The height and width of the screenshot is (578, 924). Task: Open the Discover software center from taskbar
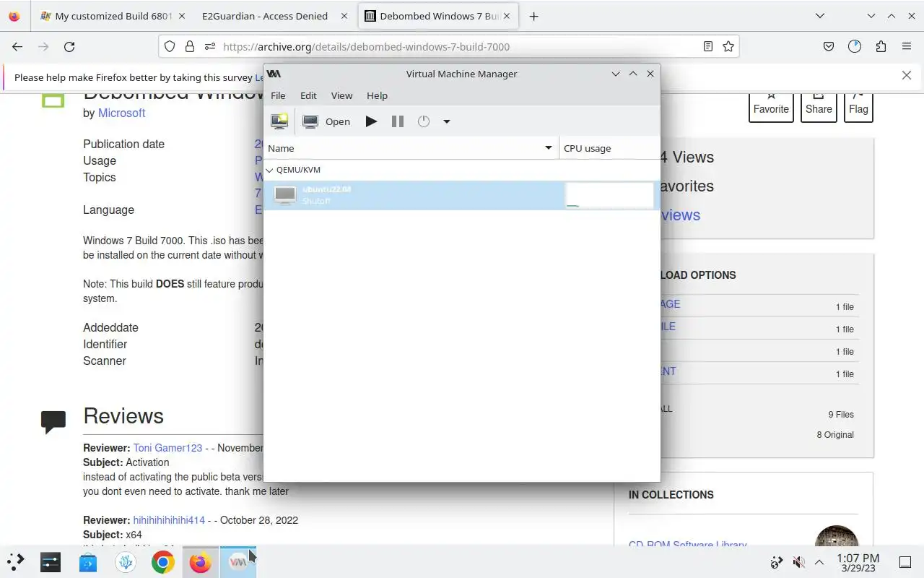(x=88, y=561)
